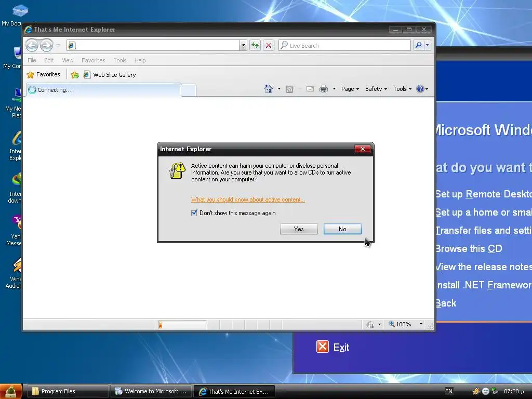Click in the Live Search box

point(345,45)
